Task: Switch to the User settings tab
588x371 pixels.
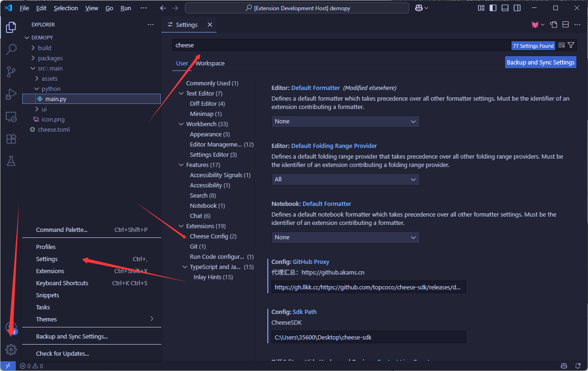Action: [x=182, y=63]
